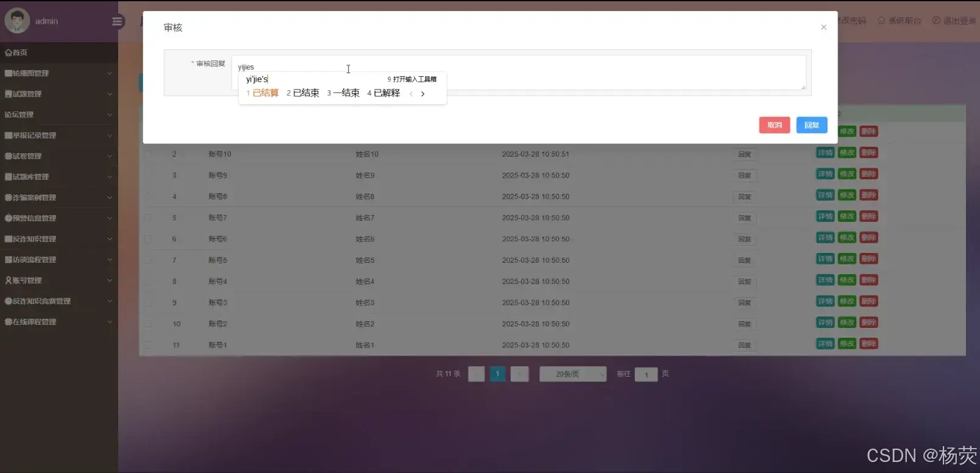Select pagination page 1 button
Viewport: 980px width, 473px height.
coord(498,374)
